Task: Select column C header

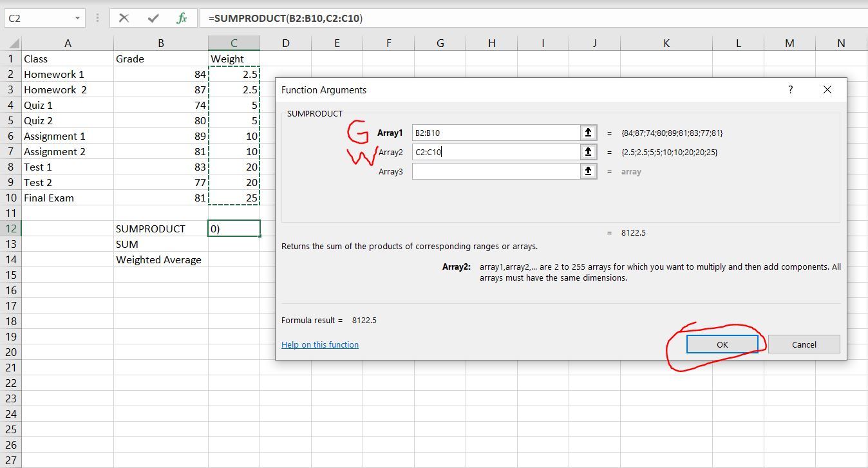Action: (234, 43)
